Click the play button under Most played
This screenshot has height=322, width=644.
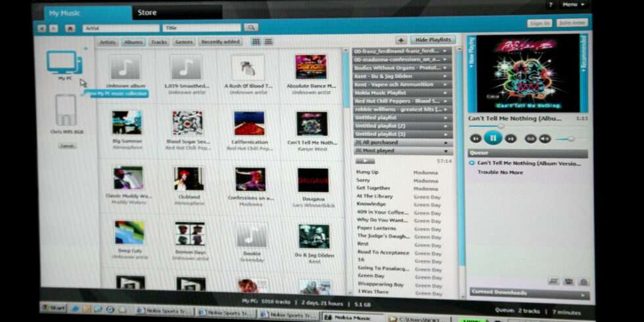click(365, 160)
